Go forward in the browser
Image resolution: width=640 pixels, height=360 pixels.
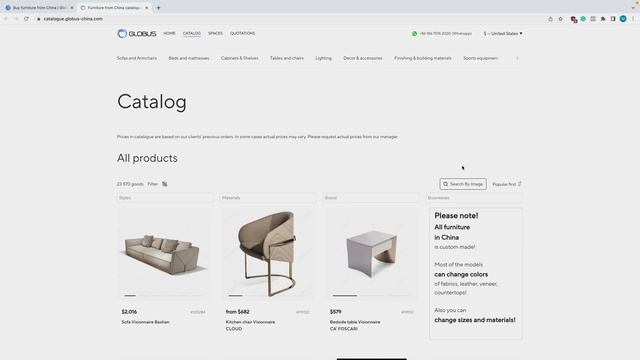pyautogui.click(x=16, y=19)
